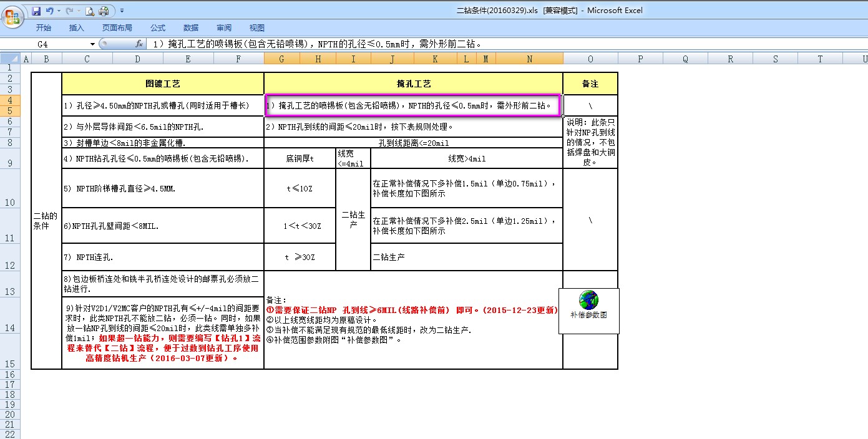Select row header 10
Screen dimensions: 868x439
(x=10, y=188)
